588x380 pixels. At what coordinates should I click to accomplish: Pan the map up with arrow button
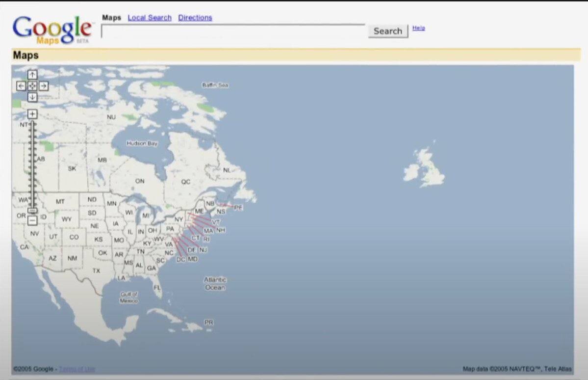click(32, 75)
